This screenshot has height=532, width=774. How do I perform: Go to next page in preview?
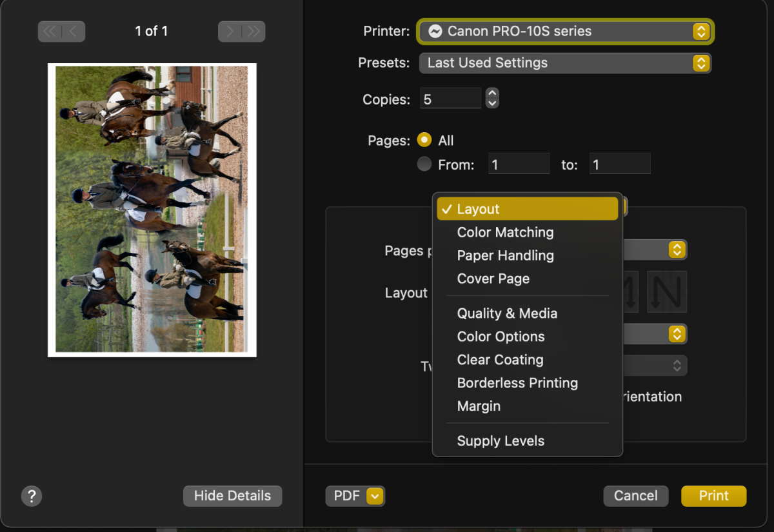230,32
